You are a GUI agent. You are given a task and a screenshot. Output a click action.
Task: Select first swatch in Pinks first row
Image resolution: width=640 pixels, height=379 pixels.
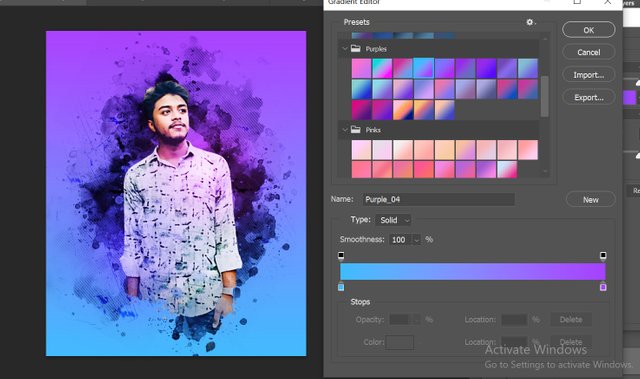[x=361, y=150]
